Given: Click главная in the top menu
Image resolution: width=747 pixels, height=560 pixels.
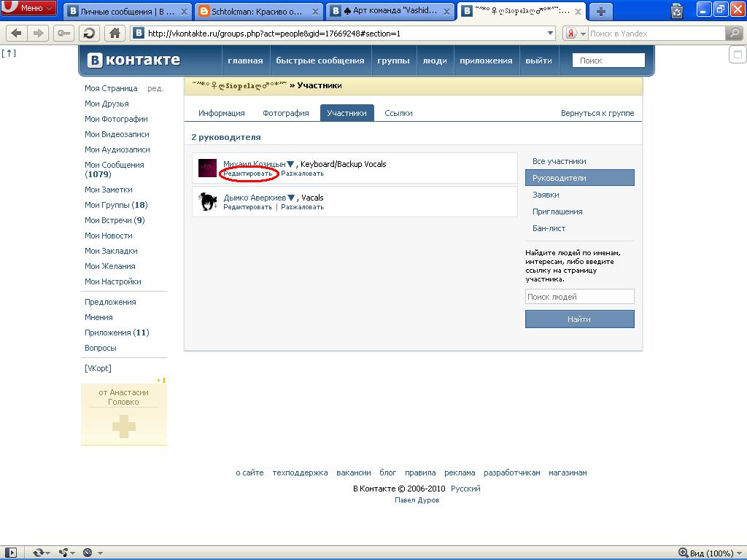Looking at the screenshot, I should tap(245, 61).
